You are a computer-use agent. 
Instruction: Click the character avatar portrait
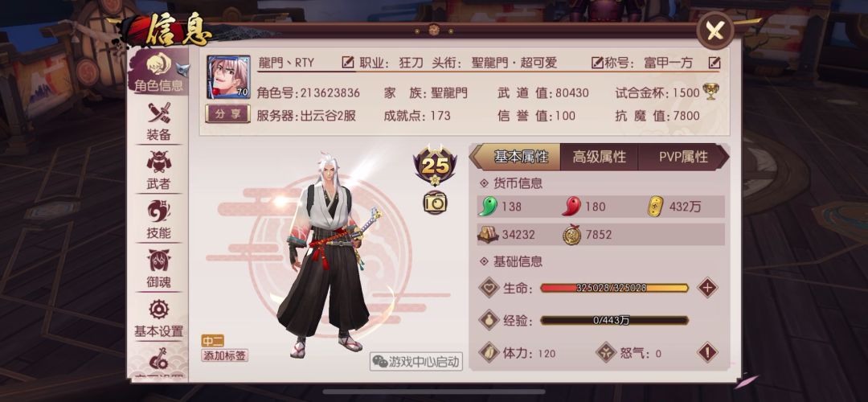[228, 77]
